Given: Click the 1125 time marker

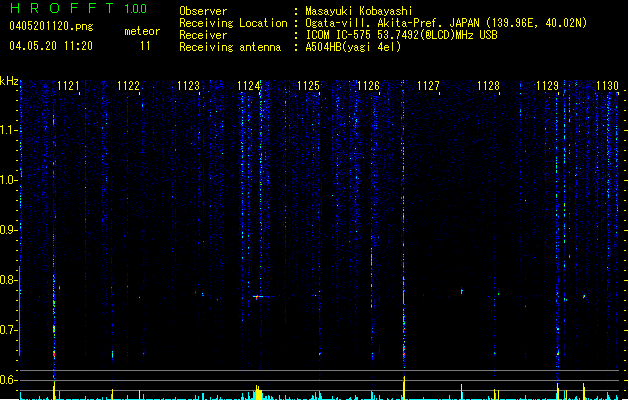Looking at the screenshot, I should (x=308, y=86).
